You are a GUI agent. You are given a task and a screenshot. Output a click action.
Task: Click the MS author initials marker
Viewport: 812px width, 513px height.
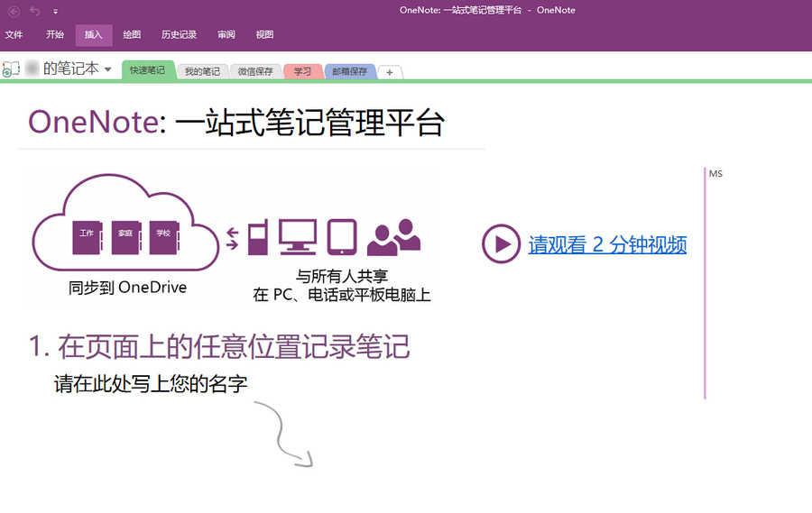point(715,174)
